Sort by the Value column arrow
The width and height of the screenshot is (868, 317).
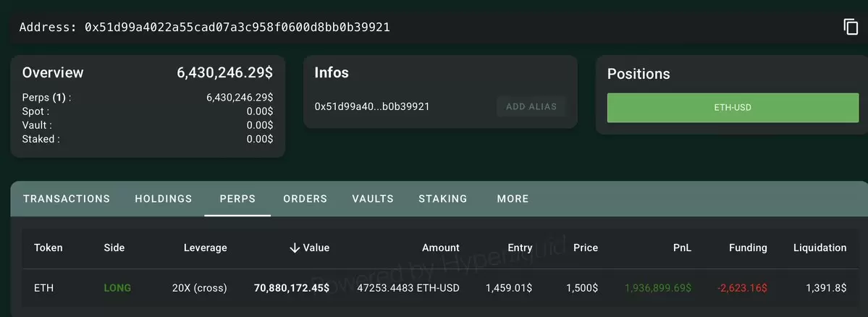[x=295, y=248]
